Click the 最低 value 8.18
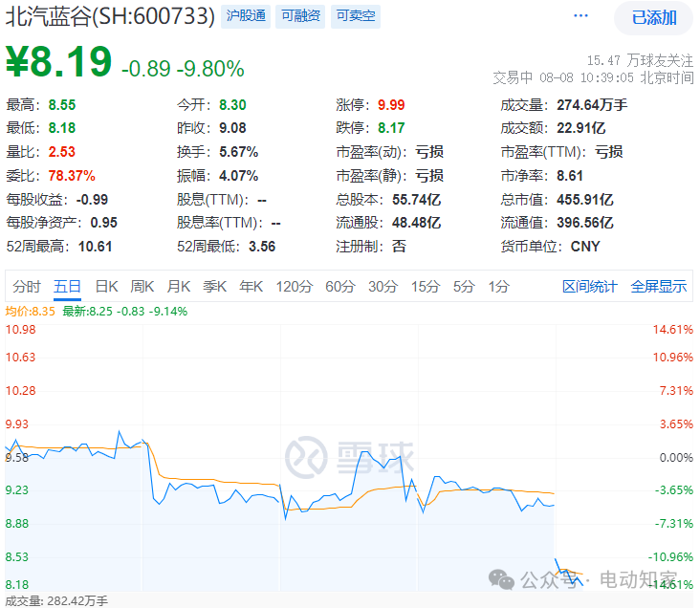This screenshot has width=700, height=608. (x=62, y=128)
